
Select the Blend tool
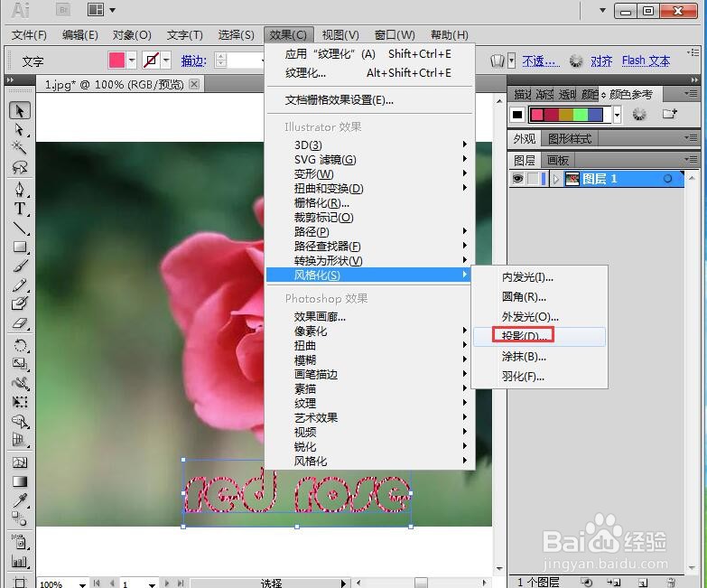(x=19, y=519)
